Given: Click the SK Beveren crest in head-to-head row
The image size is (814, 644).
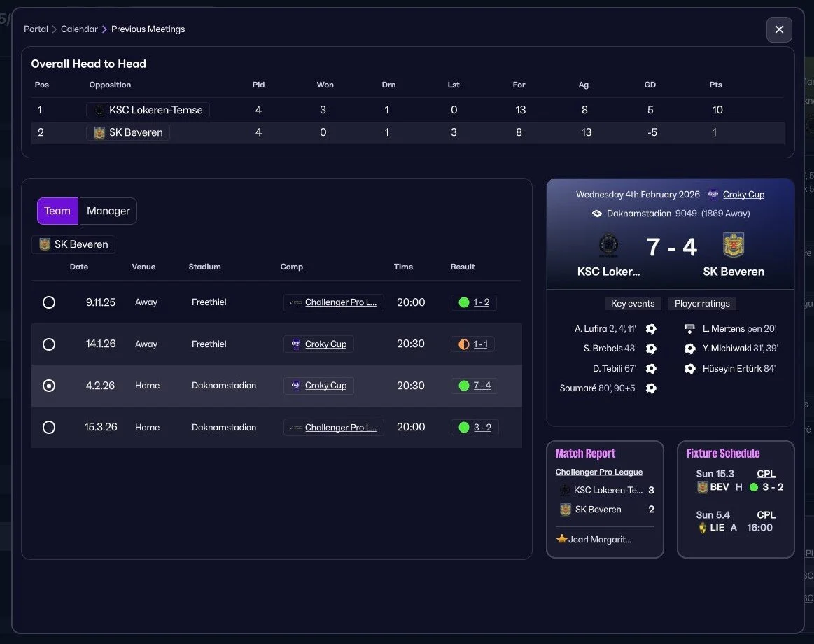Looking at the screenshot, I should click(99, 133).
